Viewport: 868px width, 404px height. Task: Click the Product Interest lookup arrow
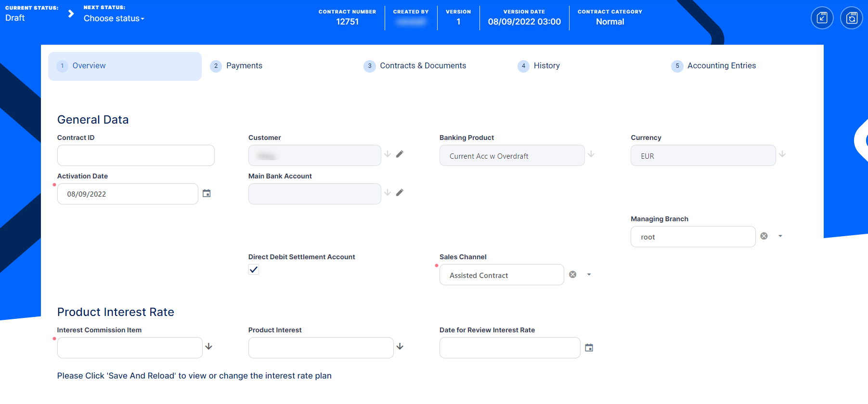point(400,347)
